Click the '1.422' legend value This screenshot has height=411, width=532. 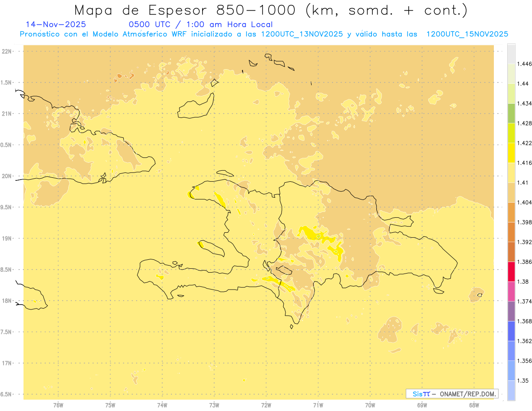(x=524, y=143)
